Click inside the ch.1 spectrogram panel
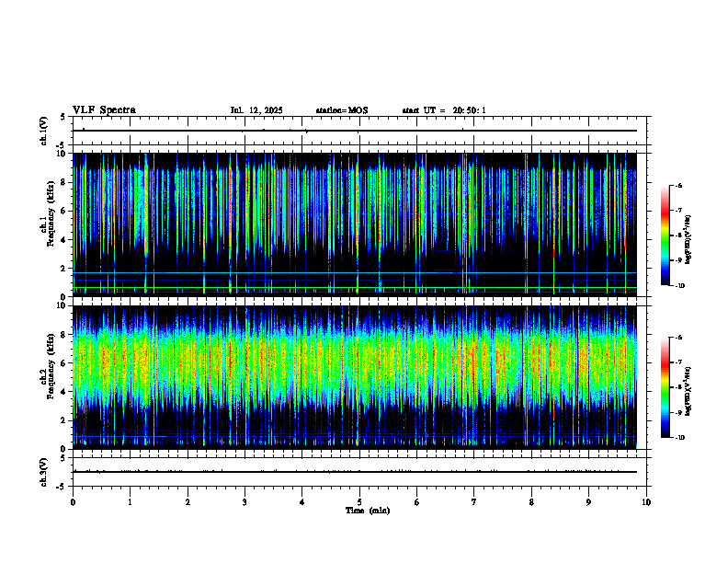 pos(355,224)
